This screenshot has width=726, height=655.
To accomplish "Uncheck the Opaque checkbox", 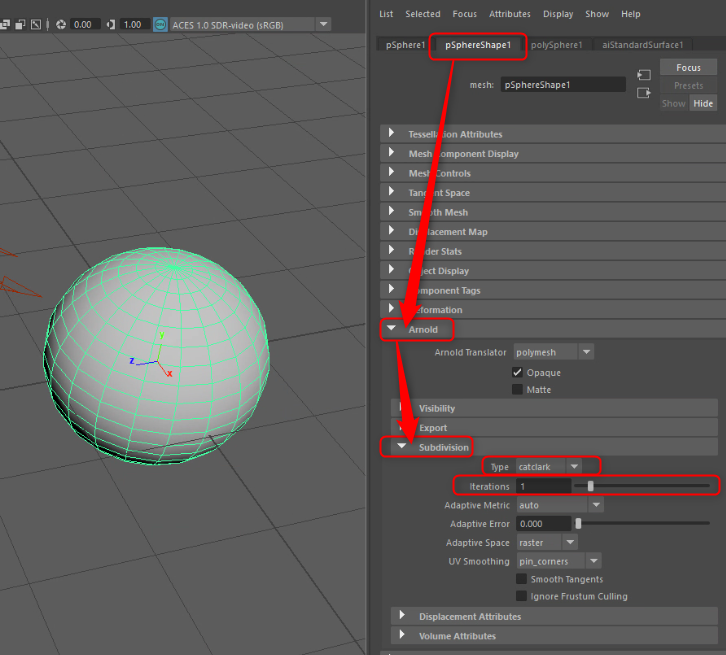I will (517, 372).
